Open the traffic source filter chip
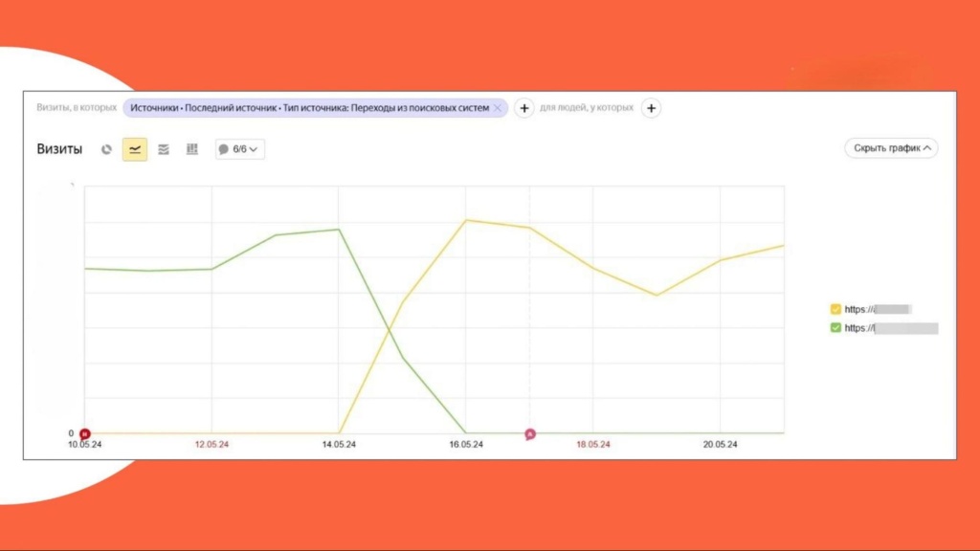Screen dimensions: 980x551 309,108
